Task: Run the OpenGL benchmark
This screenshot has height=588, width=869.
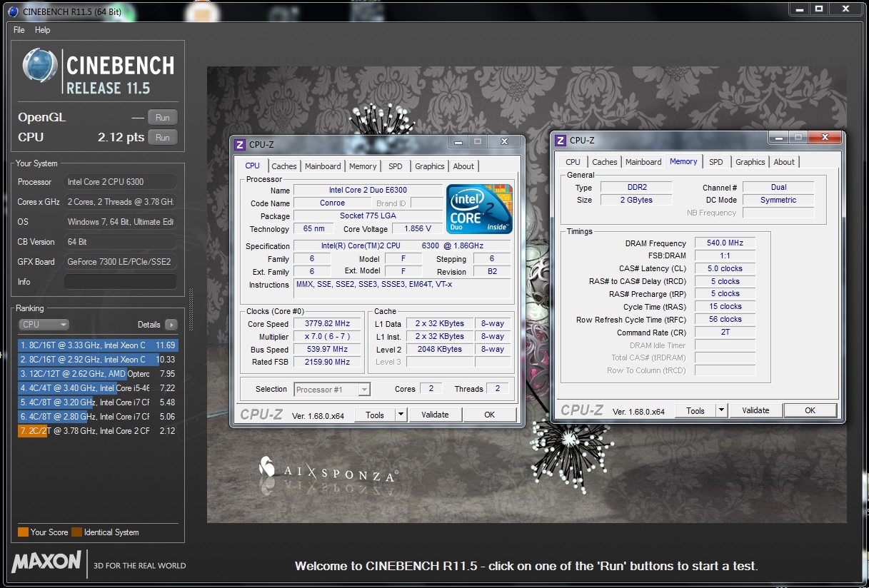Action: (163, 118)
